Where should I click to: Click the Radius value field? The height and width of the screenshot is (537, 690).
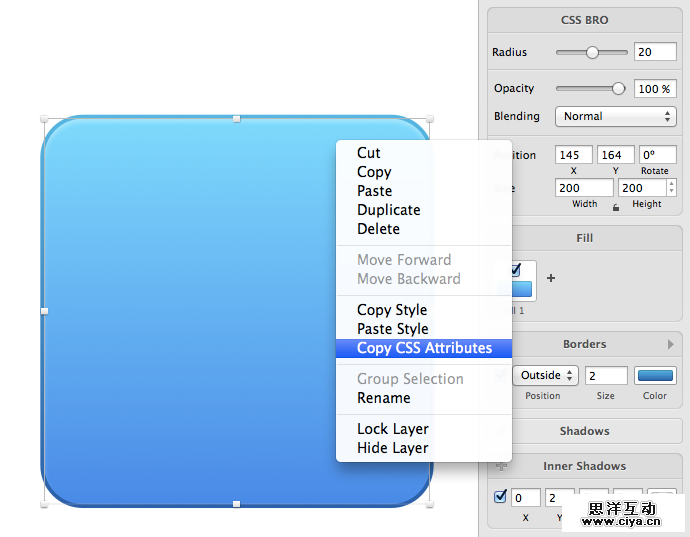tap(655, 52)
